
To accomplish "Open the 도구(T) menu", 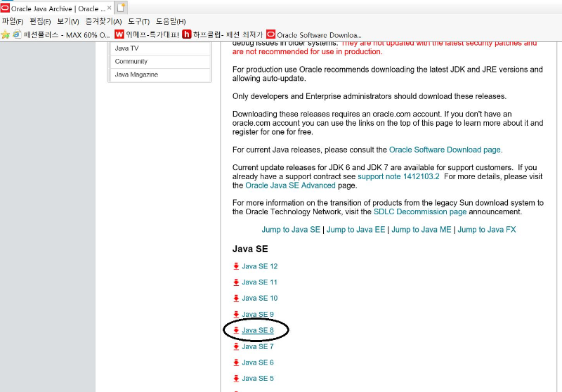I will coord(138,22).
